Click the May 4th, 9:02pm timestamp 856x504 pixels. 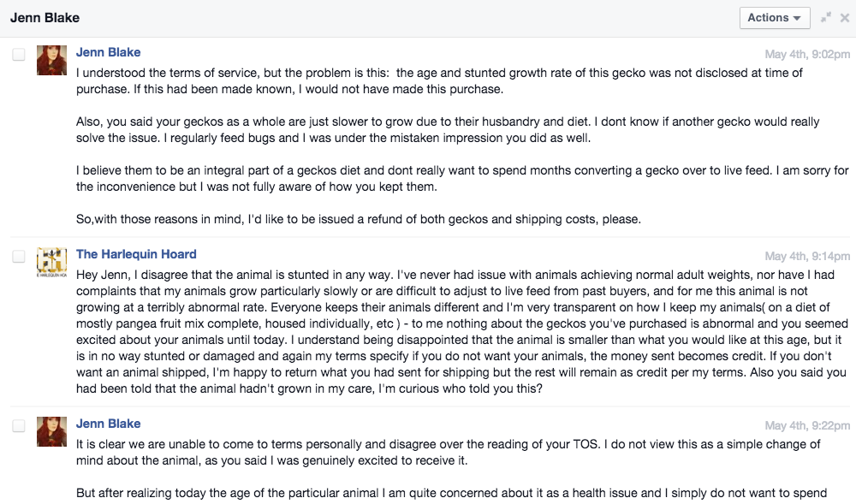click(x=807, y=54)
